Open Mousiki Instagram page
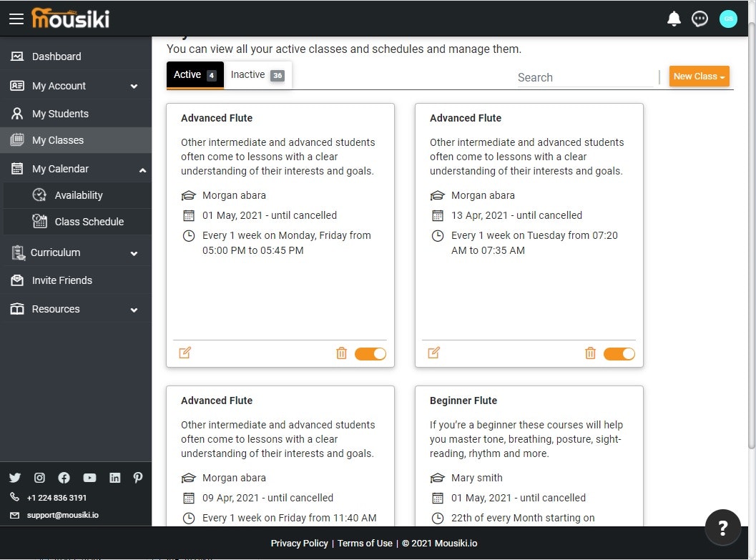The image size is (756, 560). click(x=39, y=478)
